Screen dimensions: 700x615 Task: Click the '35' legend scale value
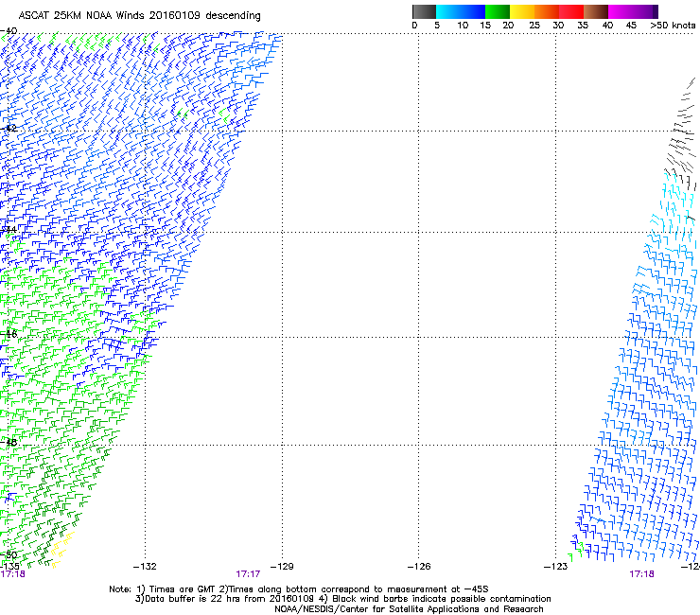pos(583,26)
